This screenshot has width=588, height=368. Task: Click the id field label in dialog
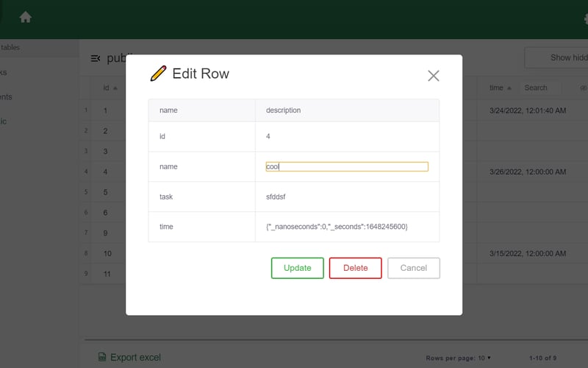click(x=162, y=136)
